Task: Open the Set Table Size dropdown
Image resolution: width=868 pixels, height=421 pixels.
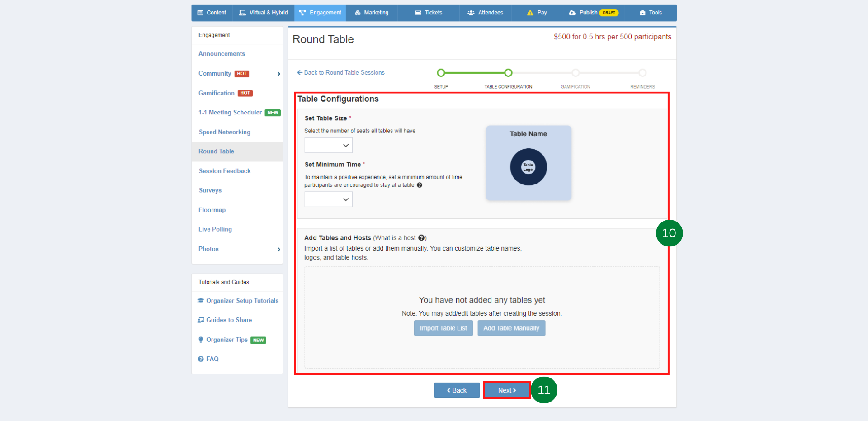Action: (328, 145)
